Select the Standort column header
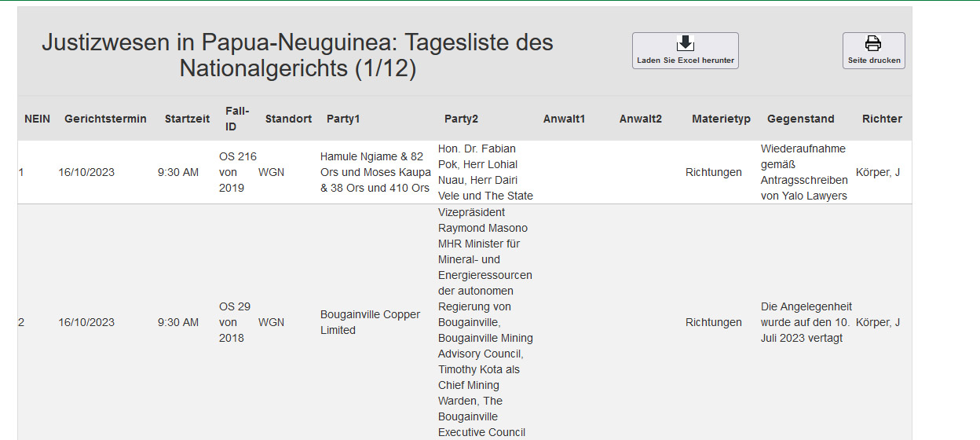 288,119
